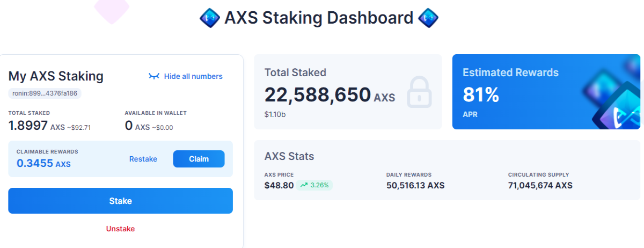Click the red Unstake link

click(120, 229)
